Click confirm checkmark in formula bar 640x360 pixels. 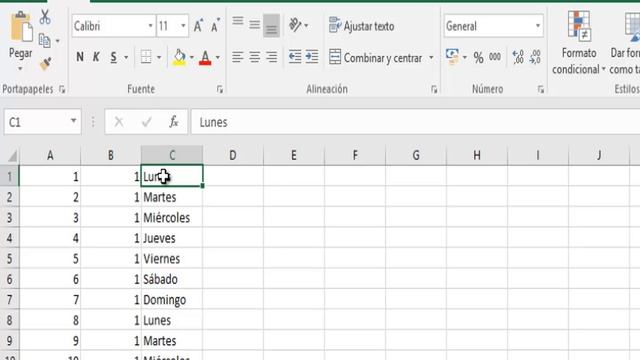point(147,122)
